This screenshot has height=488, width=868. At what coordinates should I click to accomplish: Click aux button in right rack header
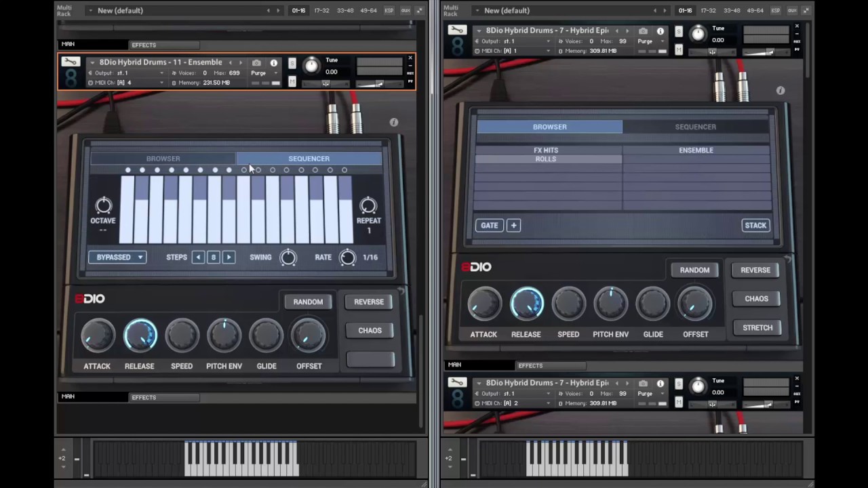pos(791,10)
